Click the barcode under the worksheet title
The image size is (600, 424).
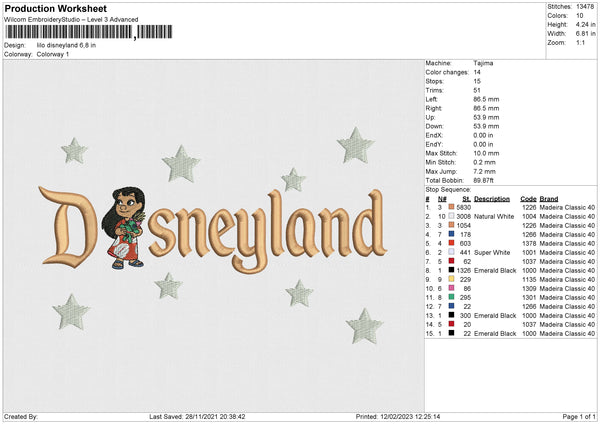[x=89, y=32]
